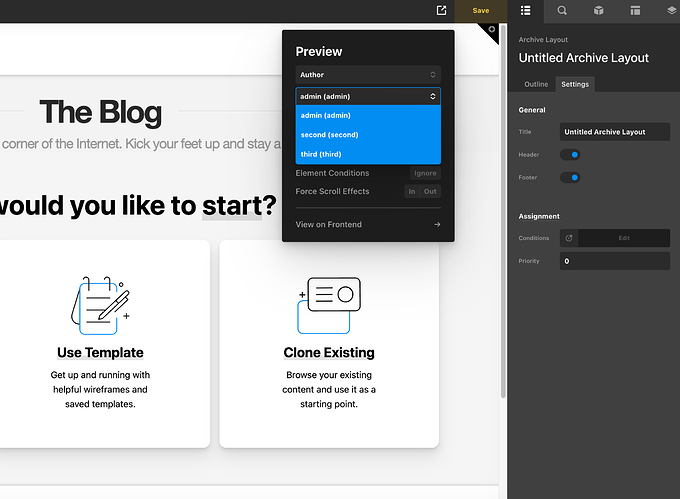Screen dimensions: 680x499
Task: Click the layers stack icon in the top bar
Action: pos(671,10)
